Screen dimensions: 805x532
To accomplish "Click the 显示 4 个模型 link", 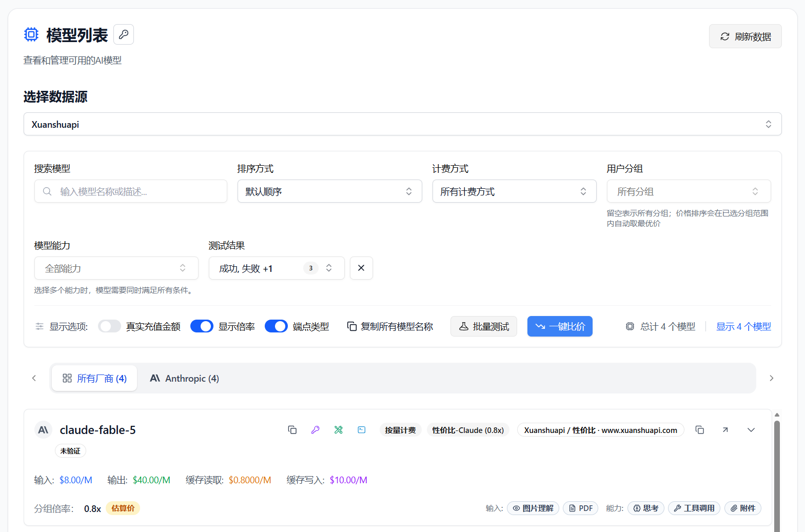I will tap(743, 326).
